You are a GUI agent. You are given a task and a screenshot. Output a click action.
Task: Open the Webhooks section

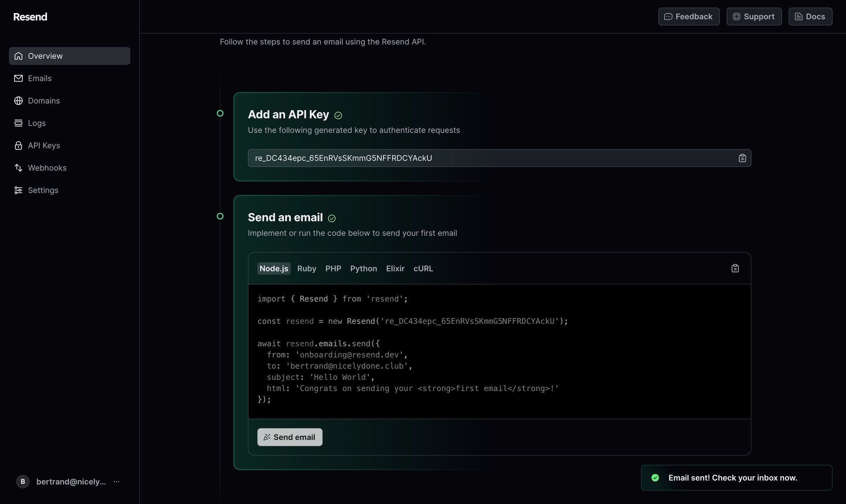pyautogui.click(x=47, y=168)
